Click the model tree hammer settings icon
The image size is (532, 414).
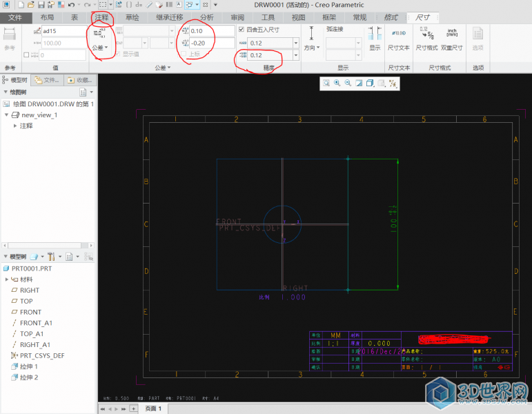pos(51,257)
